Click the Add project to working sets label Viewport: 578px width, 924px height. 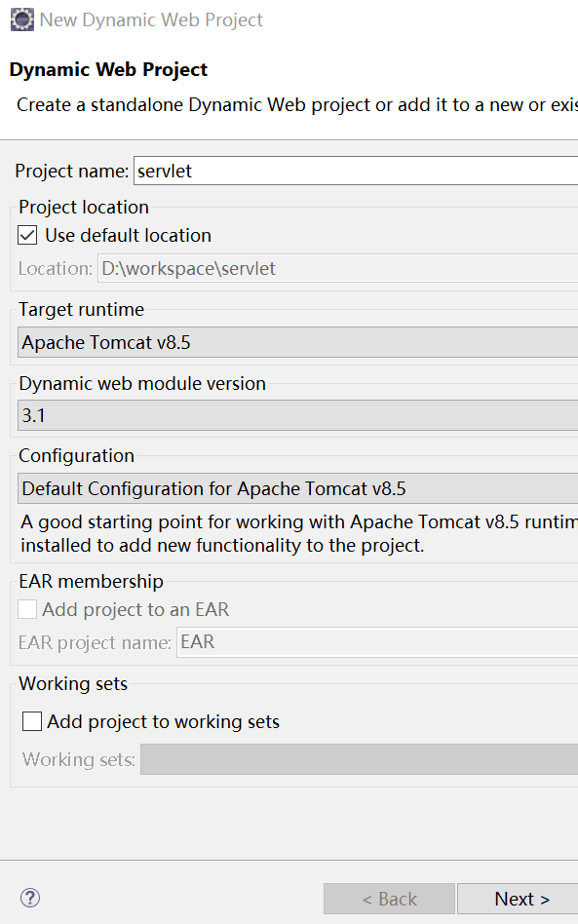163,722
